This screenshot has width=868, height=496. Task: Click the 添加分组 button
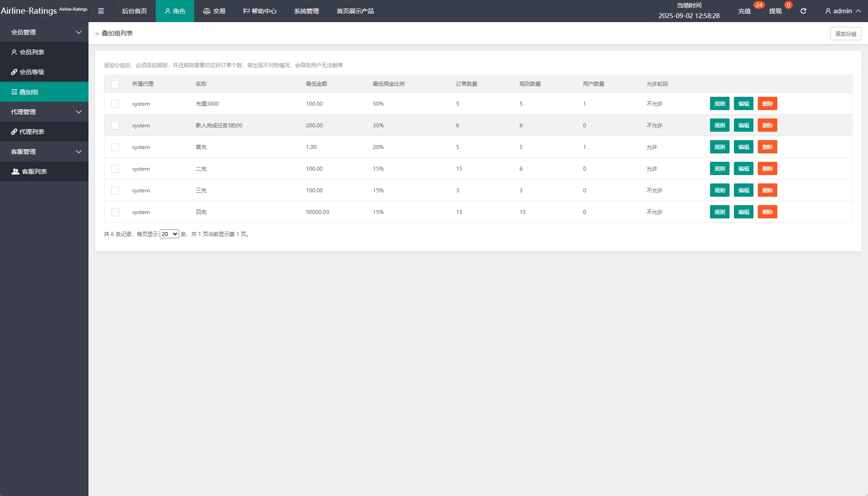845,34
